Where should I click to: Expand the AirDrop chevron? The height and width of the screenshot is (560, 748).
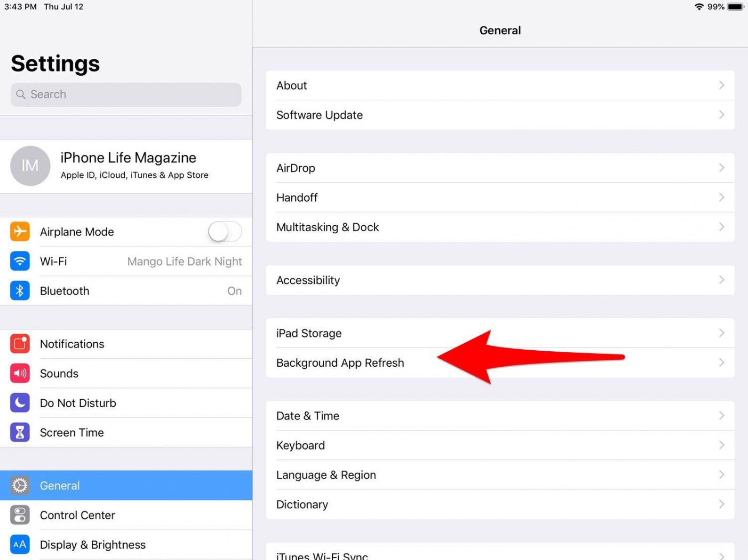(x=721, y=168)
